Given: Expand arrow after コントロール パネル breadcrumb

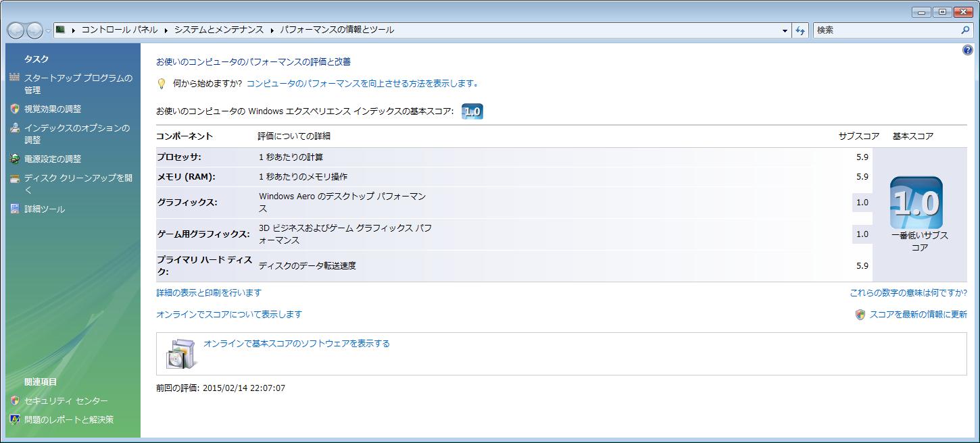Looking at the screenshot, I should coord(166,30).
